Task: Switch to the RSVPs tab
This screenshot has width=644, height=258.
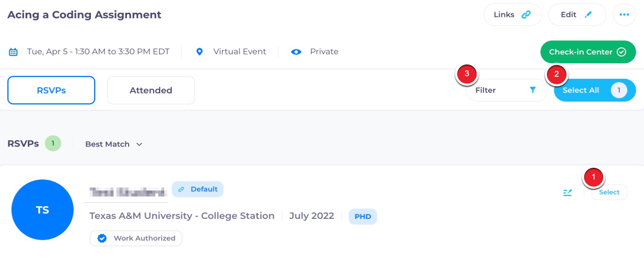Action: pos(51,90)
